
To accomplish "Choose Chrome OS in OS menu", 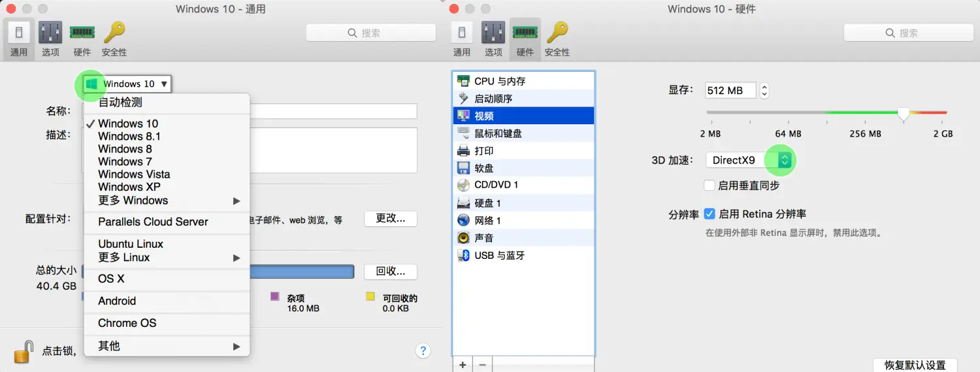I will pos(167,324).
